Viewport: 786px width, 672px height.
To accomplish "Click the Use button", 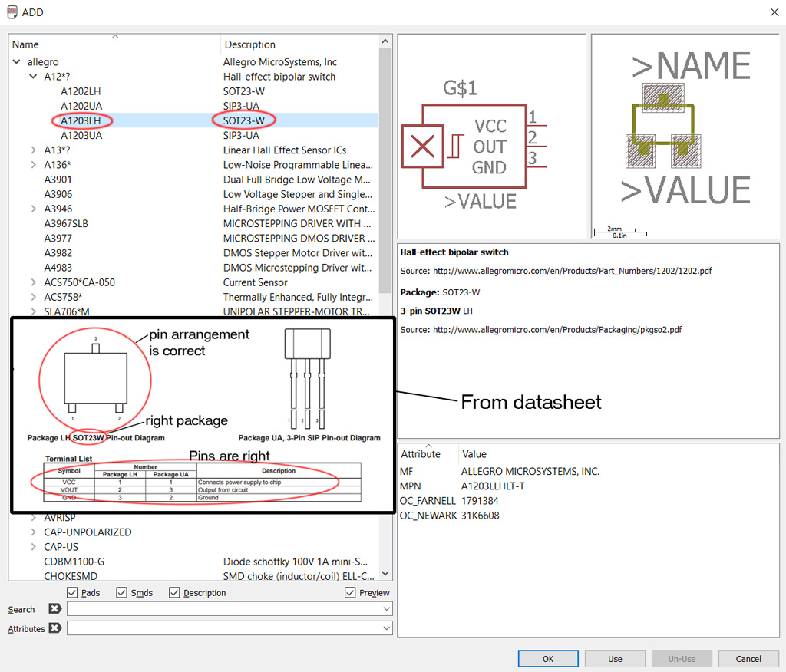I will pos(615,658).
